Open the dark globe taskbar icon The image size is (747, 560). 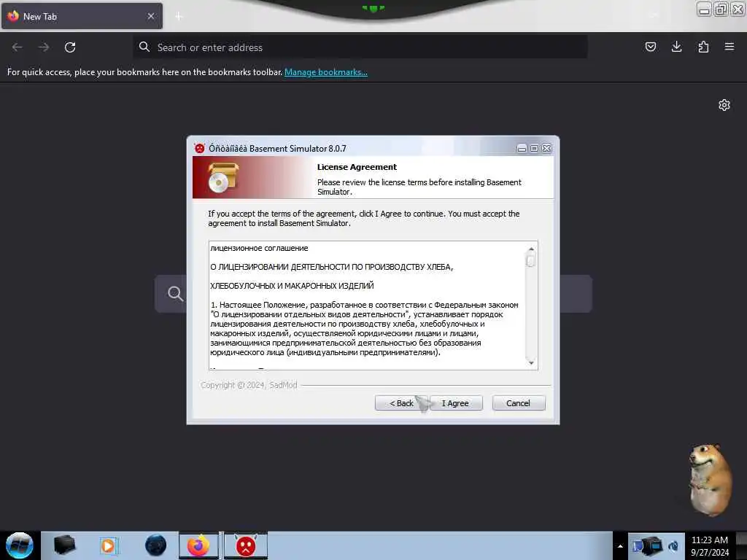[155, 545]
